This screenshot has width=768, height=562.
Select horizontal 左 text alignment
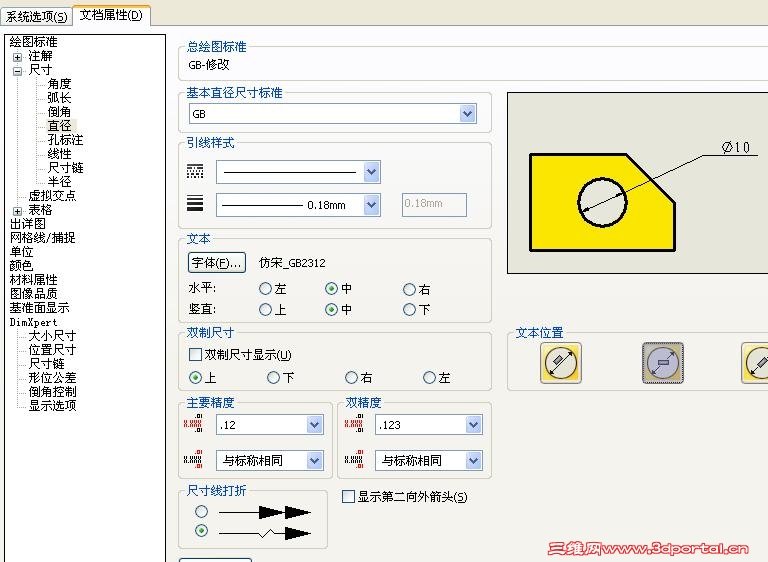tap(265, 289)
